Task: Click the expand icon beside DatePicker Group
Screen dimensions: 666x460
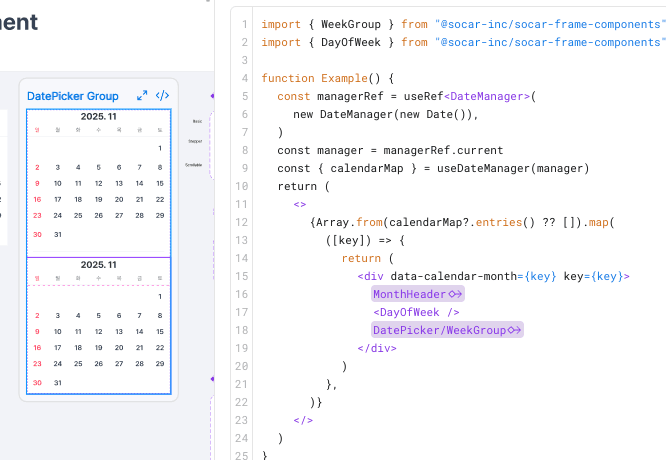Action: [x=142, y=96]
